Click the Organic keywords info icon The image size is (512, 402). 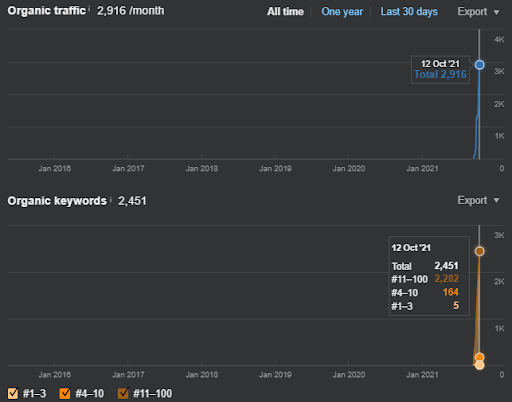pyautogui.click(x=110, y=200)
